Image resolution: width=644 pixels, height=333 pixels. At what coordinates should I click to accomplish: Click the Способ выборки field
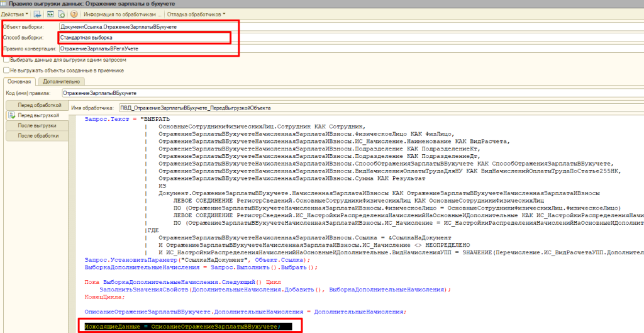[x=144, y=38]
